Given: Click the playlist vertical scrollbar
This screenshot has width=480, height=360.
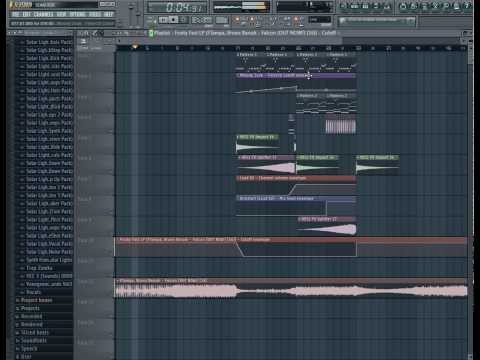Looking at the screenshot, I should (470, 200).
